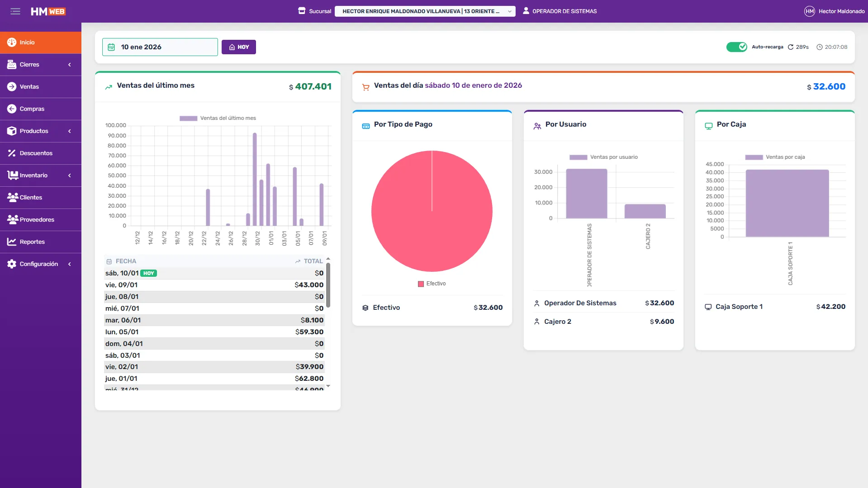
Task: Open the Reportes menu item
Action: [x=41, y=242]
